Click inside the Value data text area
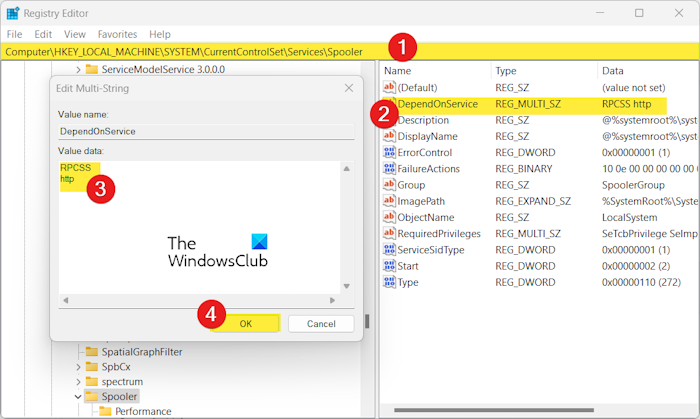This screenshot has height=419, width=700. tap(200, 228)
